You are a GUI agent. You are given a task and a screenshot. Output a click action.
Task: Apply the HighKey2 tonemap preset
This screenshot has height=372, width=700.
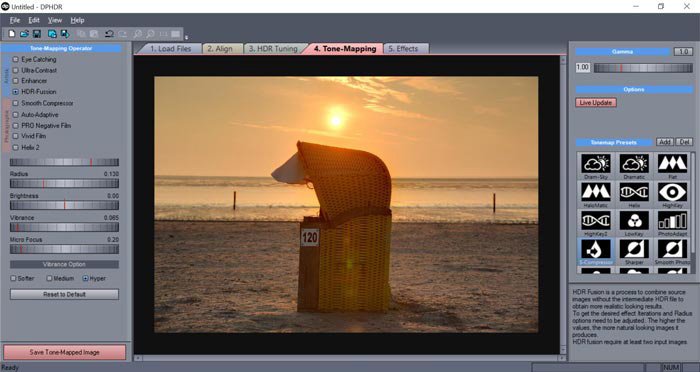coord(596,223)
